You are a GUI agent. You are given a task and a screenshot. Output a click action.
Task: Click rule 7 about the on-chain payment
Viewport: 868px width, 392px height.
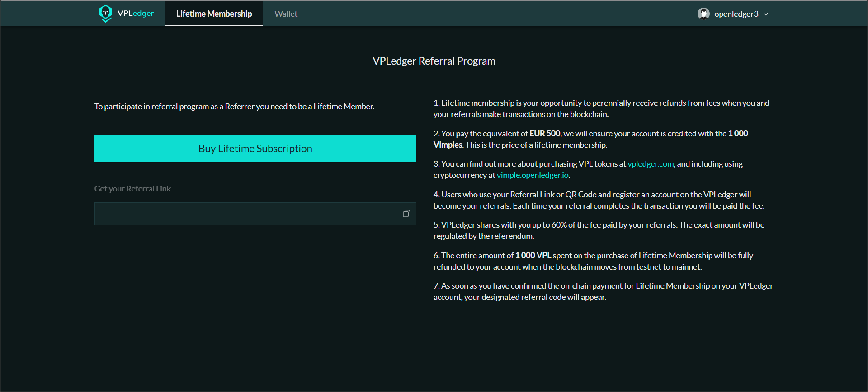click(x=603, y=291)
